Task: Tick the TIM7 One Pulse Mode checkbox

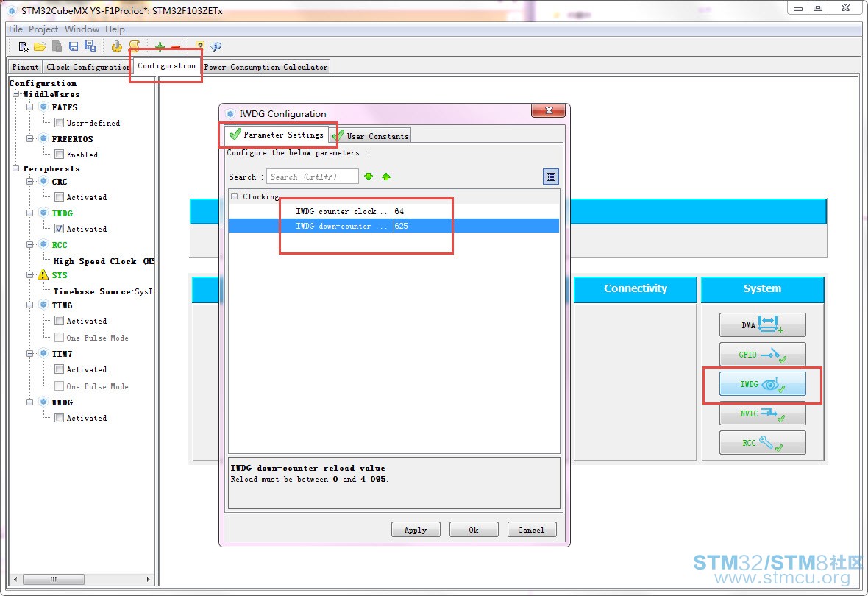Action: 60,386
